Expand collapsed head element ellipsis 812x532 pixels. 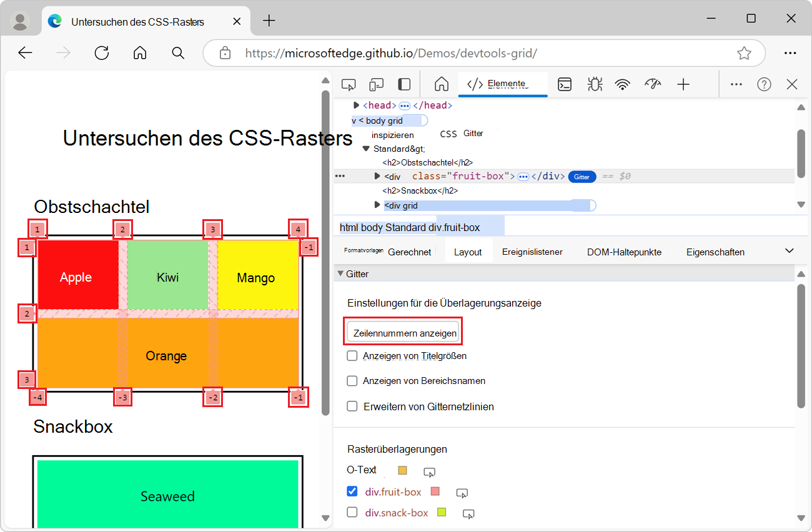coord(405,106)
